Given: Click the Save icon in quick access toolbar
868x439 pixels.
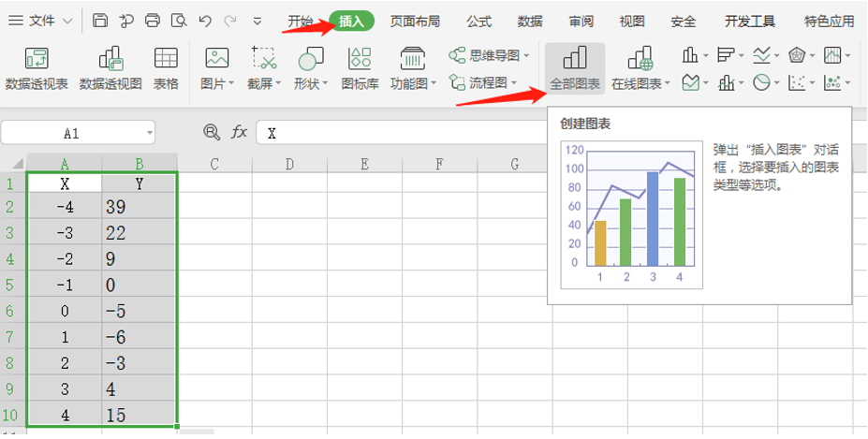Looking at the screenshot, I should (x=100, y=21).
